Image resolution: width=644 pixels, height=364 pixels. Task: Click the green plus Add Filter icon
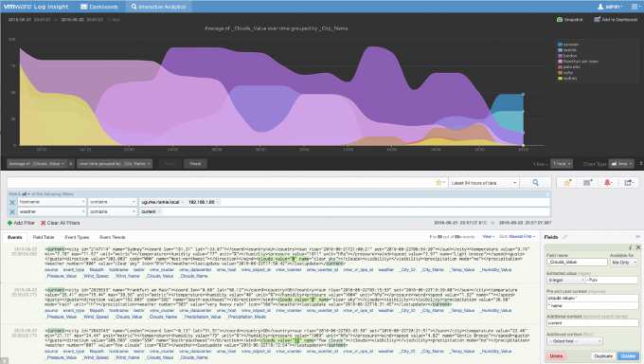(x=9, y=223)
